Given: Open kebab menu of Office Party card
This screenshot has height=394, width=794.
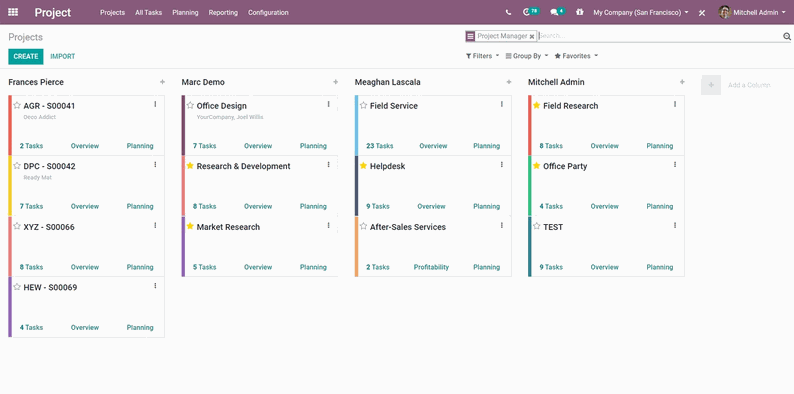Looking at the screenshot, I should point(675,165).
